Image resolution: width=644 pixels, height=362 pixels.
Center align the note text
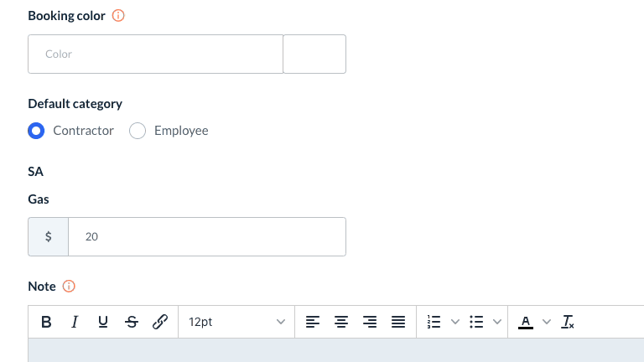(x=340, y=322)
